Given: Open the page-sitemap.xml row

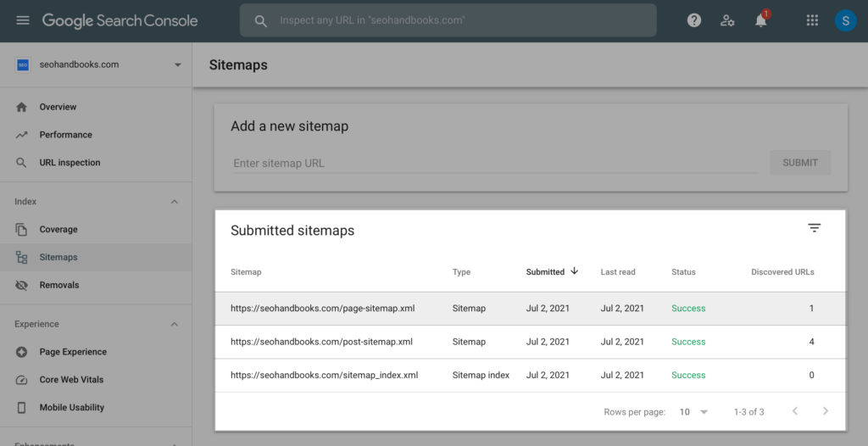Looking at the screenshot, I should click(531, 309).
